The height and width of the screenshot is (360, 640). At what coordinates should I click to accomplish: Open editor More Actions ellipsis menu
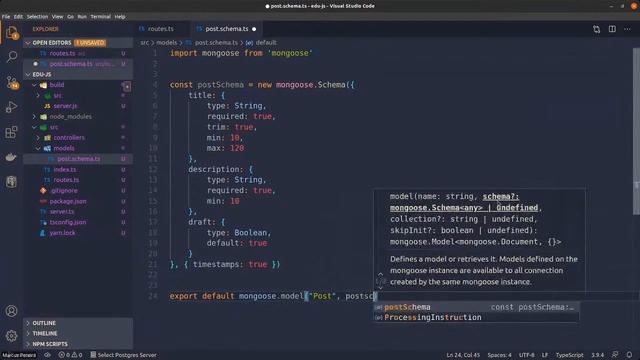pos(627,29)
